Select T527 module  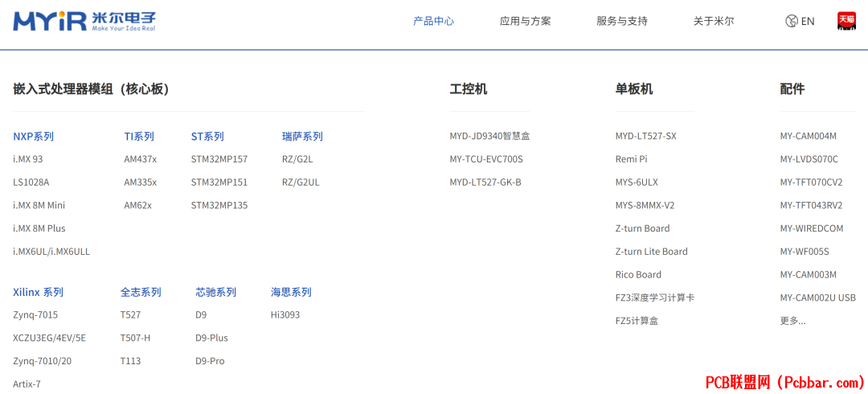(x=131, y=314)
